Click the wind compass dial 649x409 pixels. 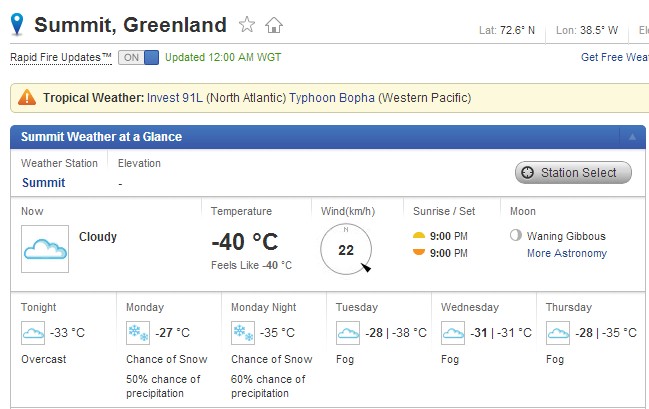[x=346, y=249]
